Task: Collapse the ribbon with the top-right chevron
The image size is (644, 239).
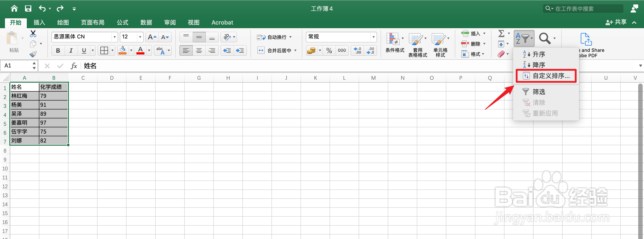Action: click(634, 23)
